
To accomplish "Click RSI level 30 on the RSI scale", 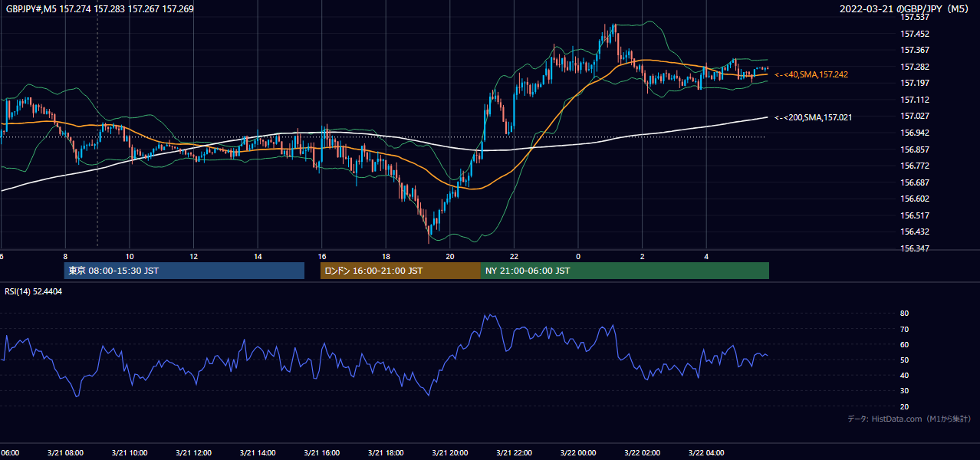I will pos(905,390).
